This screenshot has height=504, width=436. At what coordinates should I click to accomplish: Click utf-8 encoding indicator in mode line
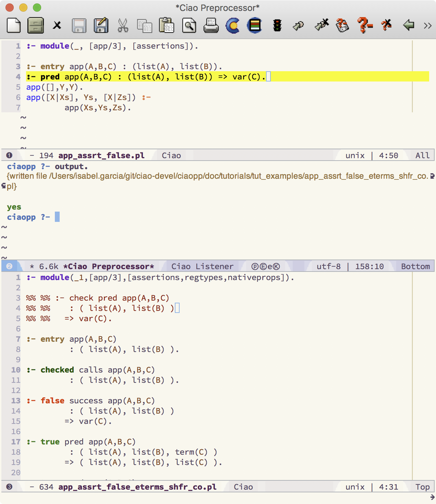[x=328, y=266]
